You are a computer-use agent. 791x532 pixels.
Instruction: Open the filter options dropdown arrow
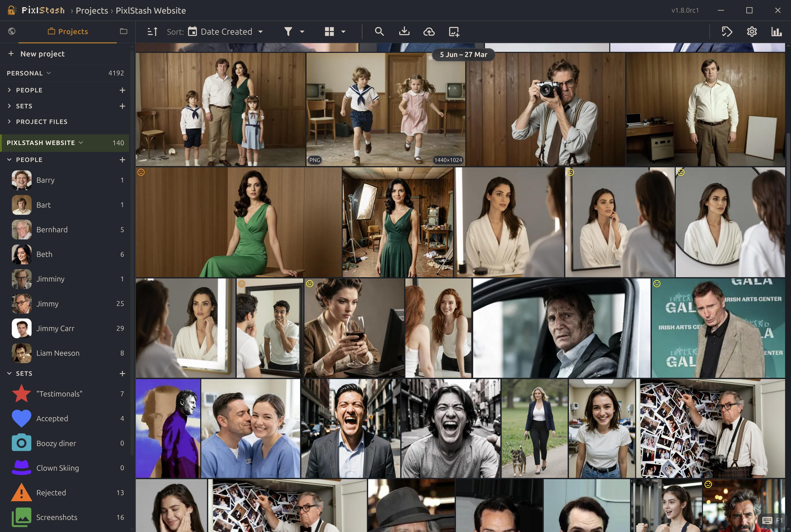tap(302, 32)
